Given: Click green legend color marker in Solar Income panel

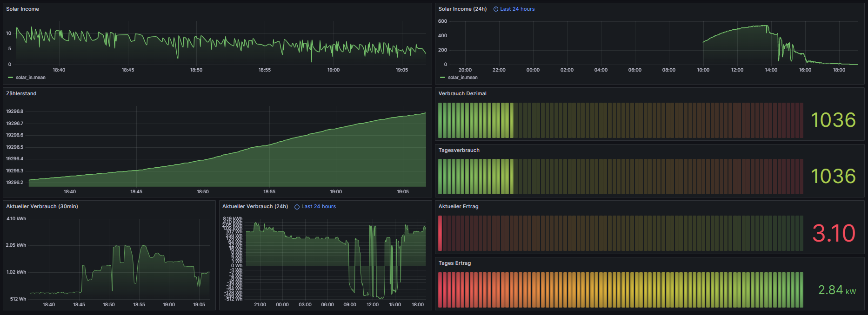Looking at the screenshot, I should [x=11, y=78].
